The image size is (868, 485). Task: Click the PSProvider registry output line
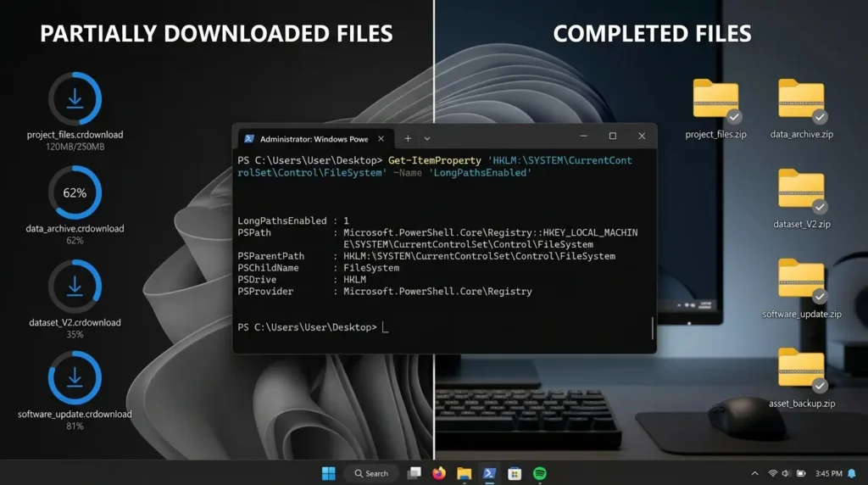[x=385, y=291]
